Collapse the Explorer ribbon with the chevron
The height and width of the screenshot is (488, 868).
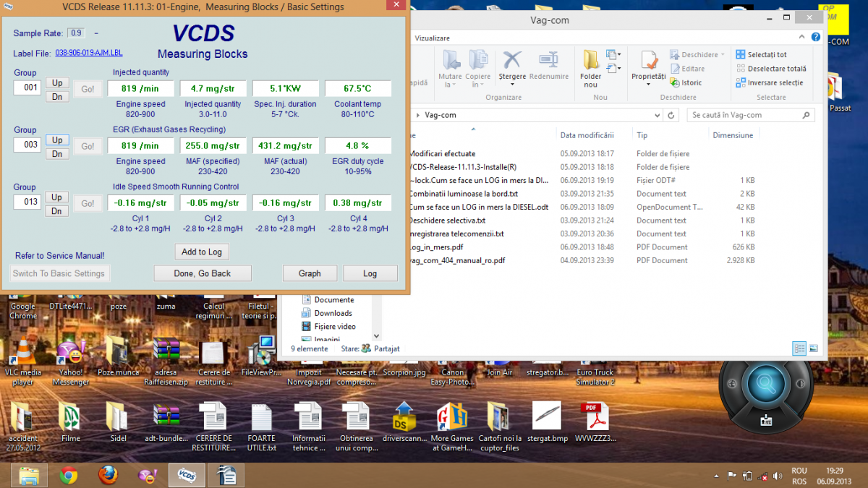click(802, 38)
